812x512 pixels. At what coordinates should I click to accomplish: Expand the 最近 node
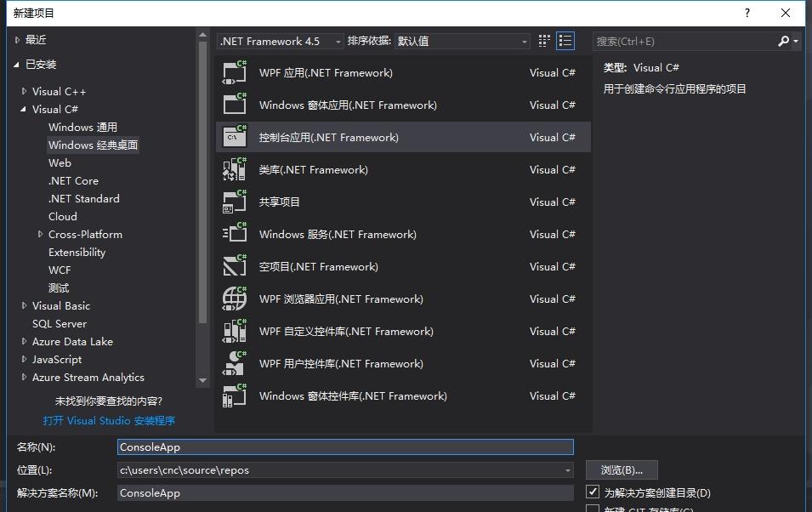(17, 39)
